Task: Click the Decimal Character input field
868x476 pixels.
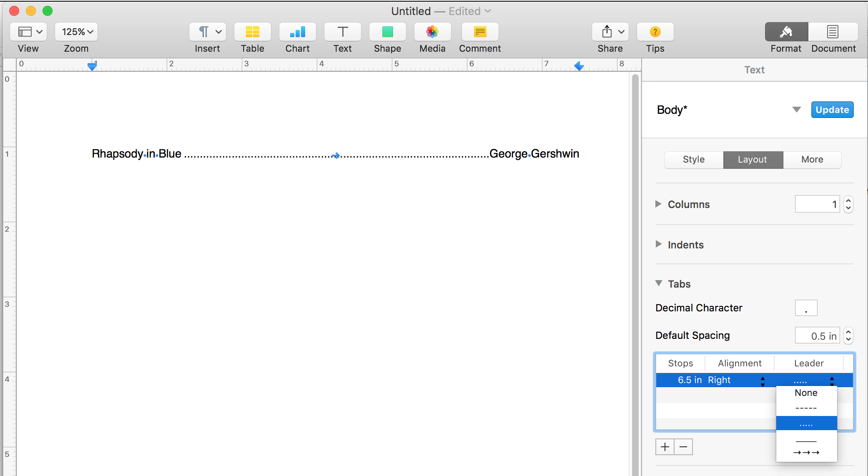Action: point(805,308)
